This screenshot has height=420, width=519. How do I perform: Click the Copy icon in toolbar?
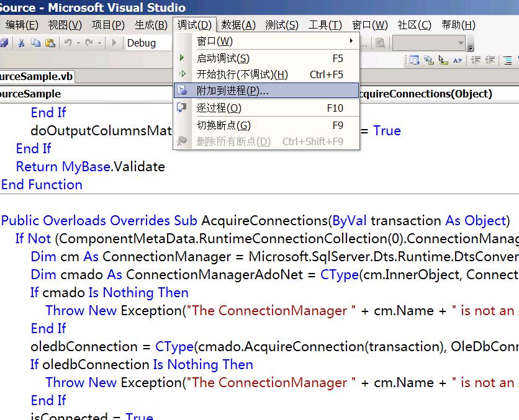pyautogui.click(x=35, y=43)
